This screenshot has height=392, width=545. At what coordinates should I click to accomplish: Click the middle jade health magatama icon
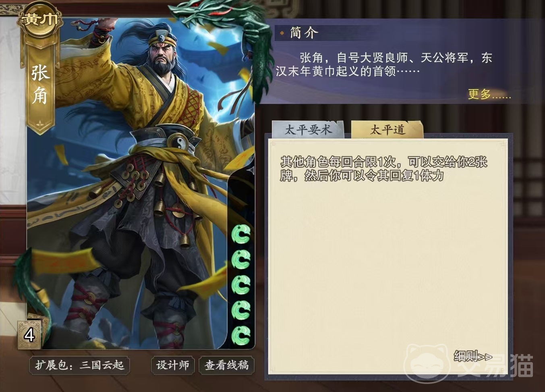point(241,285)
